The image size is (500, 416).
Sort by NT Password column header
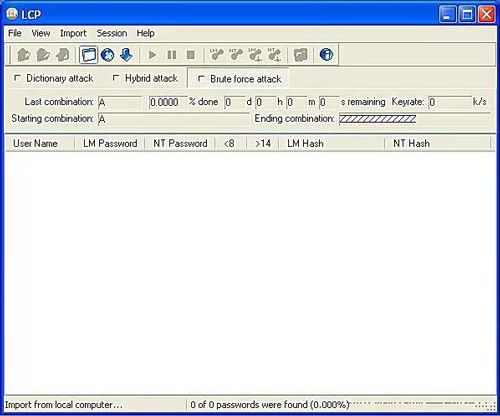pyautogui.click(x=180, y=144)
